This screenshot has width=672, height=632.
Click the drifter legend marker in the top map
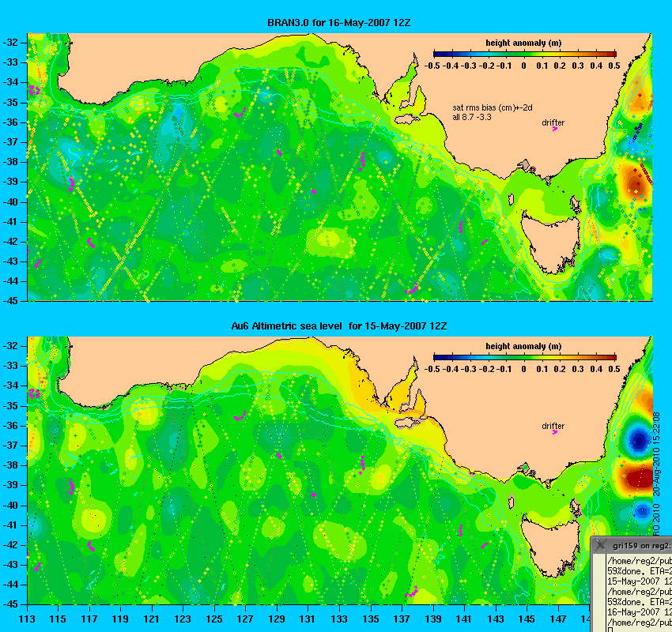(x=554, y=129)
